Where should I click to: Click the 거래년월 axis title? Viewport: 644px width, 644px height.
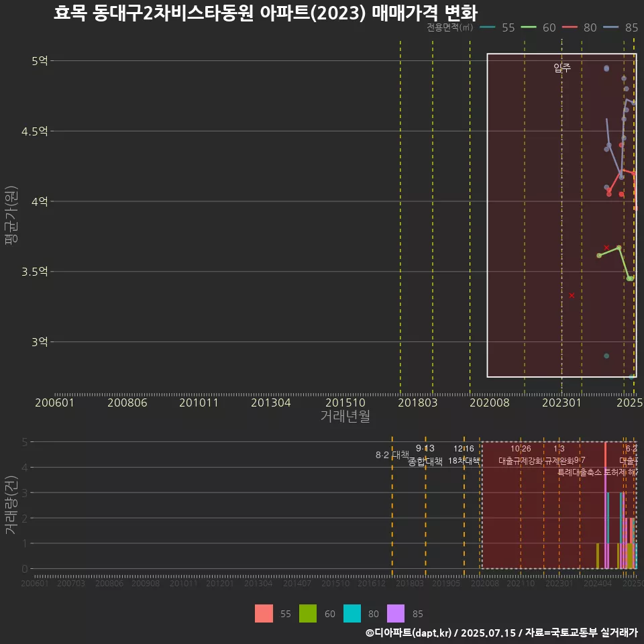click(345, 416)
